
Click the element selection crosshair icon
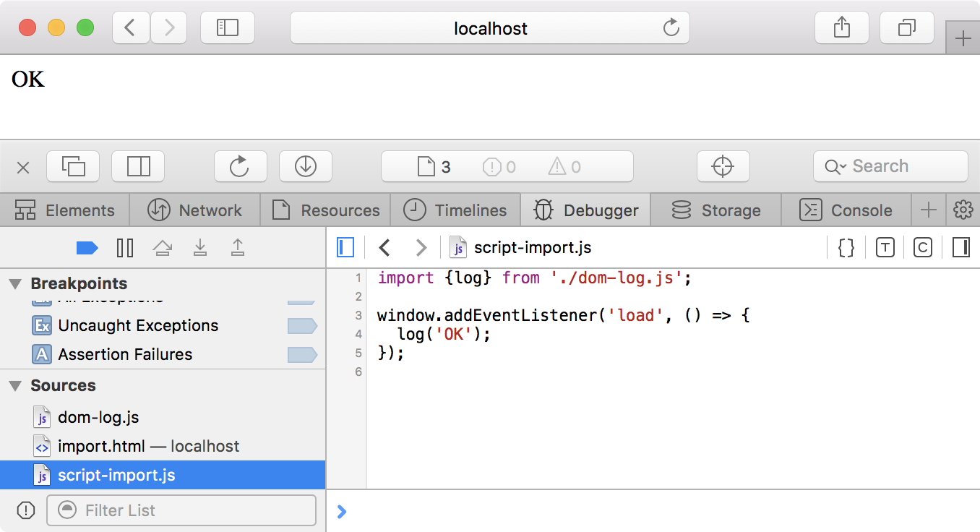(723, 167)
